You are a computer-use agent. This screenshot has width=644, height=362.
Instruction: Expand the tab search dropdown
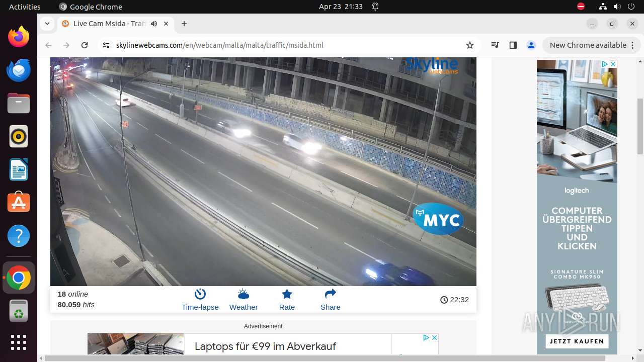point(47,24)
